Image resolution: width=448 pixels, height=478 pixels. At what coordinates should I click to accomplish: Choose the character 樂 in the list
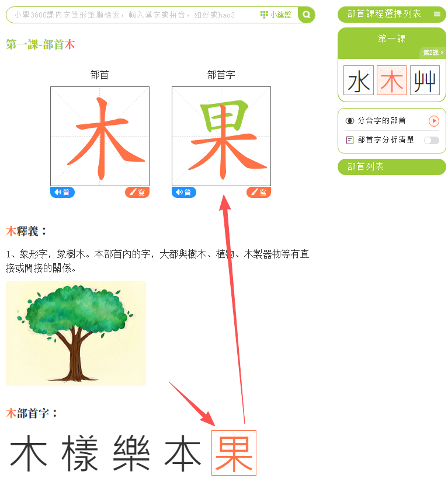pos(131,453)
